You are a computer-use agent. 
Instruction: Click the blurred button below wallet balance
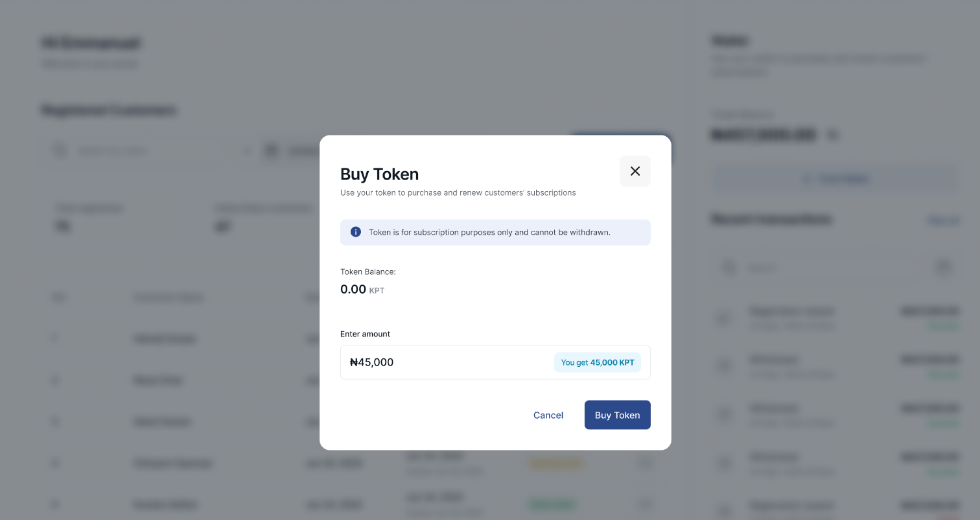835,179
